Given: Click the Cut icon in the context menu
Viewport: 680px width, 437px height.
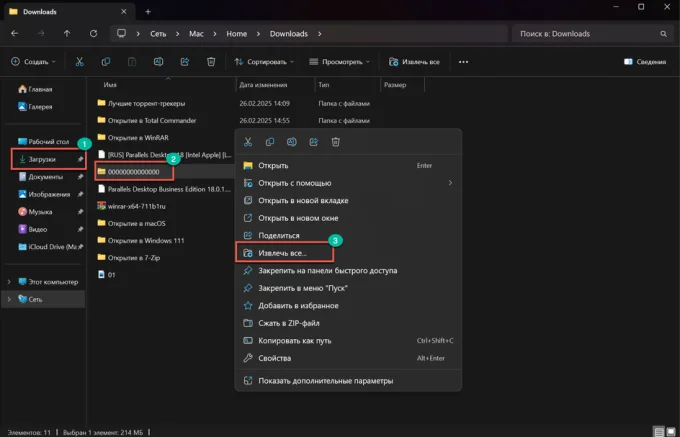Looking at the screenshot, I should coord(248,142).
